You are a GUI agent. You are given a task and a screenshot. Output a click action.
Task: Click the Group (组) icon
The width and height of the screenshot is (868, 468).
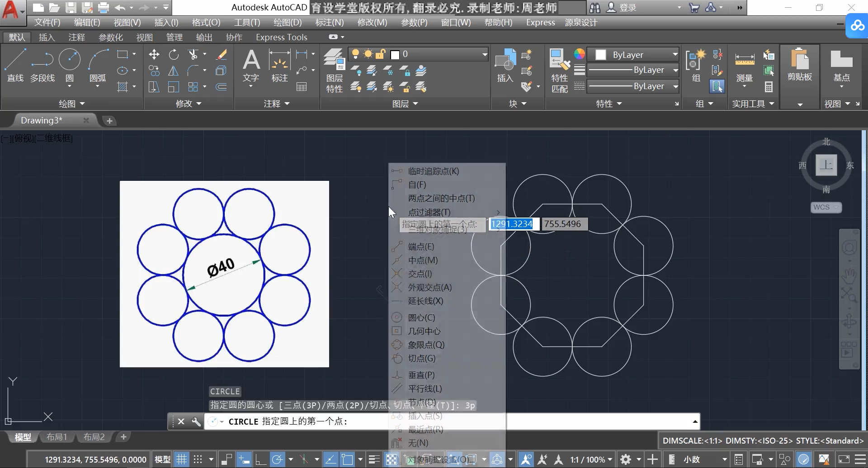[695, 66]
